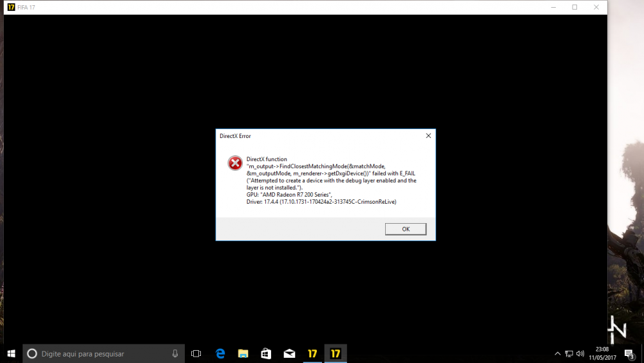Activate the Cortana microphone icon
644x363 pixels.
[175, 353]
